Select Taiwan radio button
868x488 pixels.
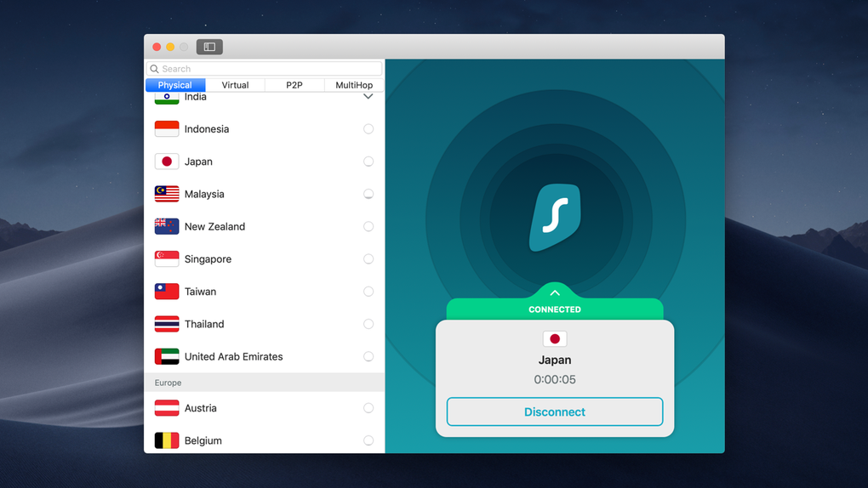click(368, 292)
